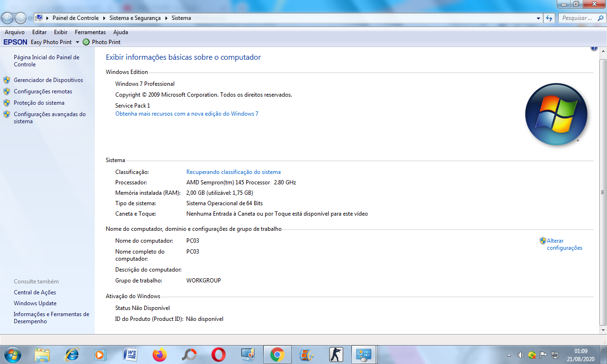
Task: Go back with the navigation Back arrow
Action: click(8, 18)
